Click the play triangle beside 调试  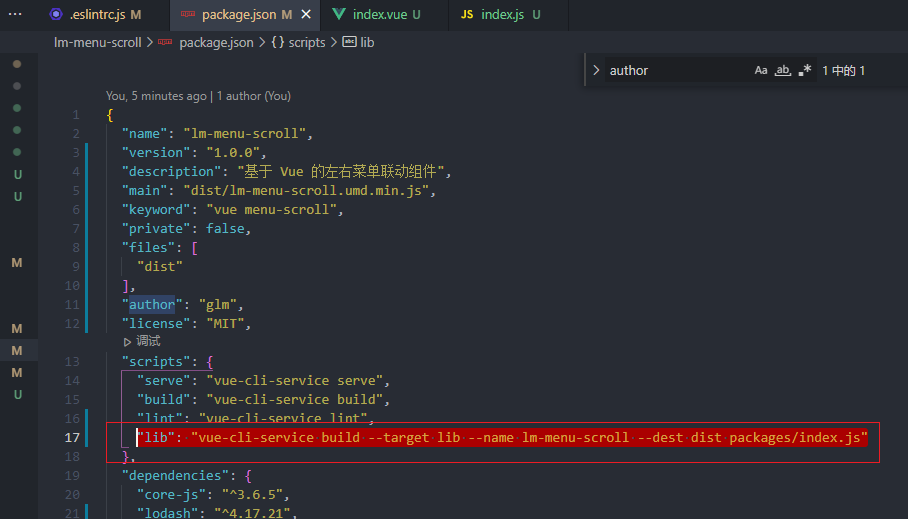tap(127, 342)
